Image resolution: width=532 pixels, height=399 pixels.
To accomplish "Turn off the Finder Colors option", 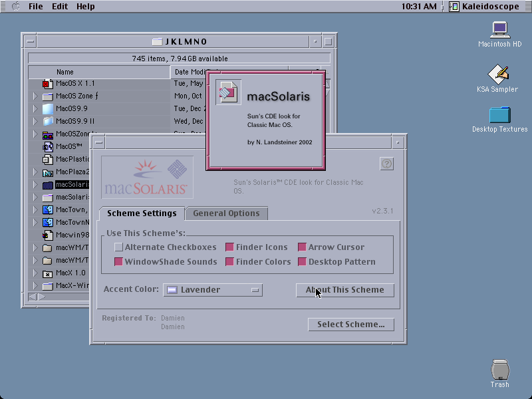I will click(229, 261).
